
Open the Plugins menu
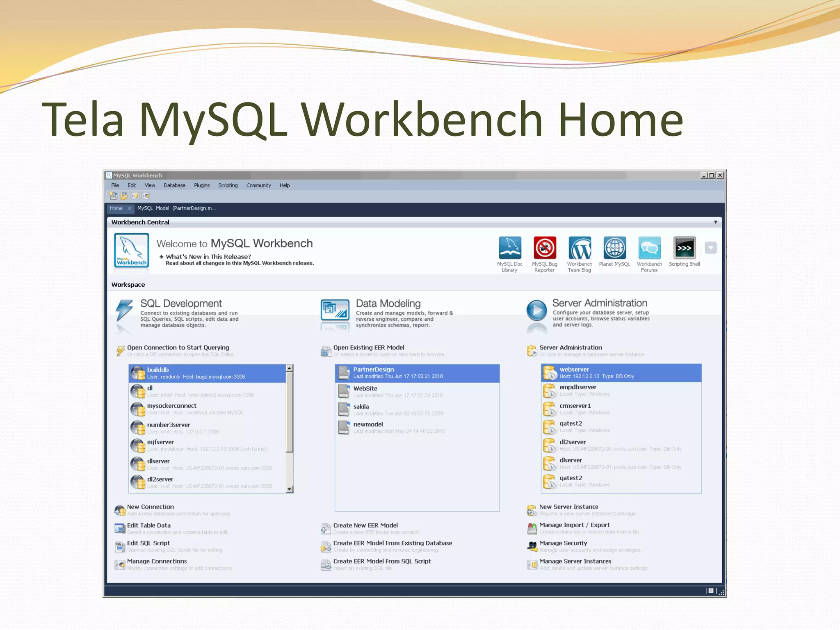[202, 185]
